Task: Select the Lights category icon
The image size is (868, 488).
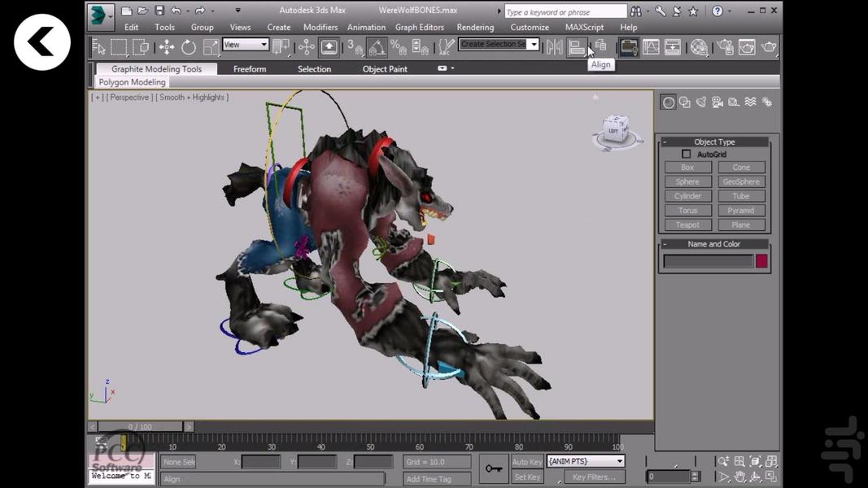Action: pyautogui.click(x=701, y=102)
